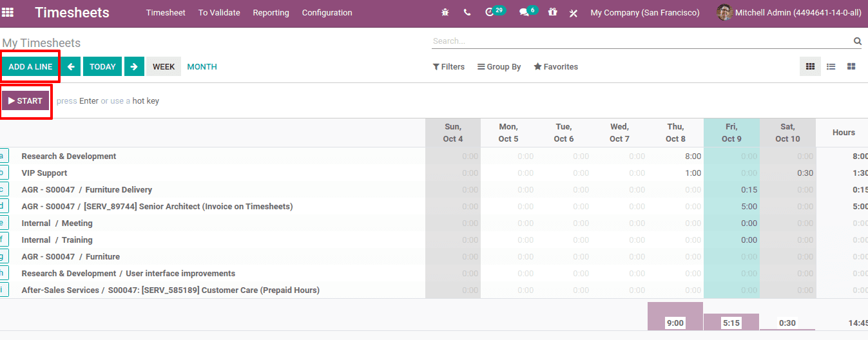The image size is (868, 340).
Task: Click Internal / Training Friday 0:00 cell
Action: pos(731,240)
